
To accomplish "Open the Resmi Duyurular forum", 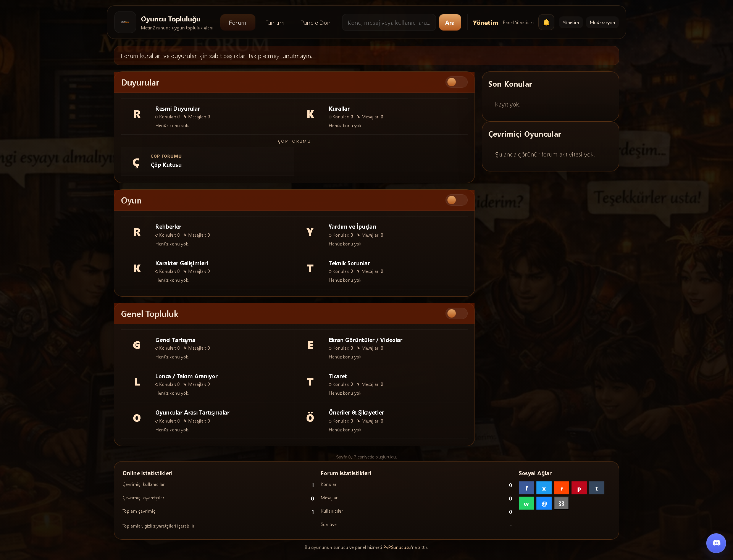I will point(178,109).
